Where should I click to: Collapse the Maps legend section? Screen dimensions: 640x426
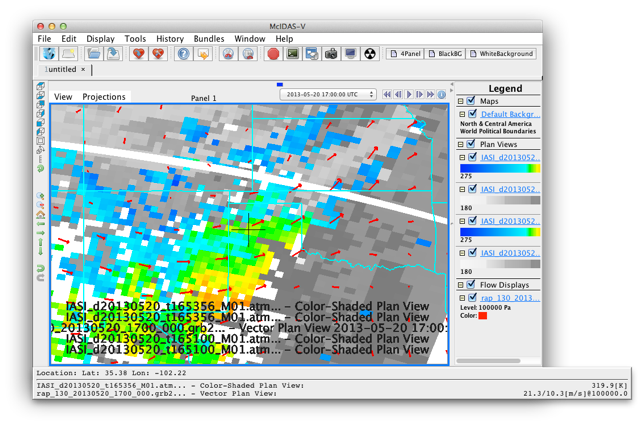click(460, 101)
